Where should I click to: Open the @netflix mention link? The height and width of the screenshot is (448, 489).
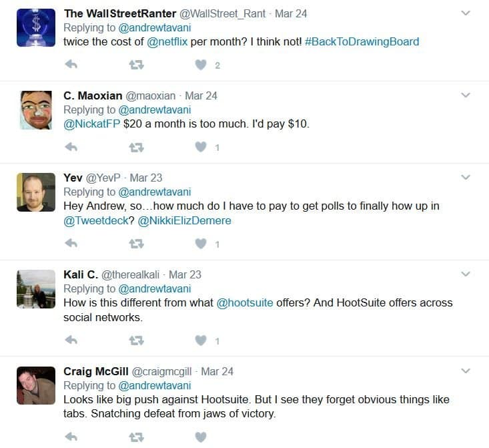click(167, 41)
